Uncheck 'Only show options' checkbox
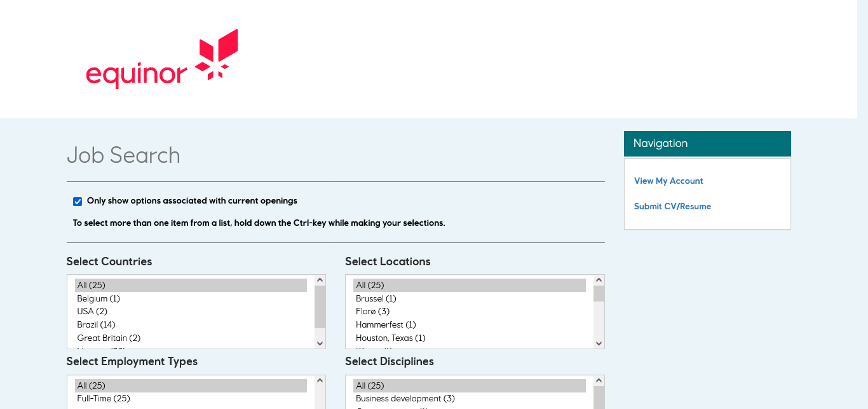 [78, 202]
